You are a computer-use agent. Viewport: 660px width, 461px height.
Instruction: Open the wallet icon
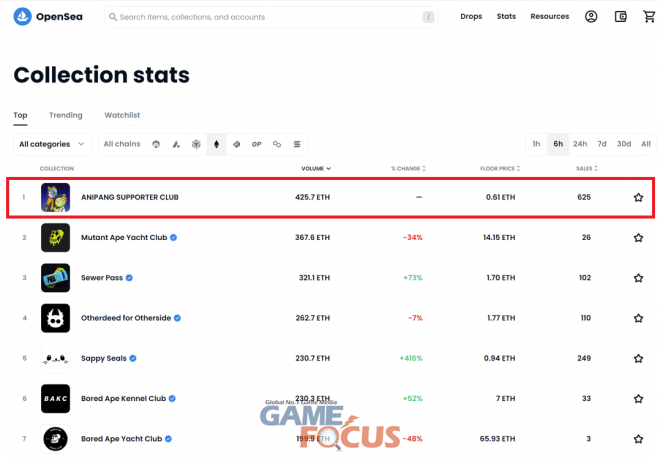(620, 16)
